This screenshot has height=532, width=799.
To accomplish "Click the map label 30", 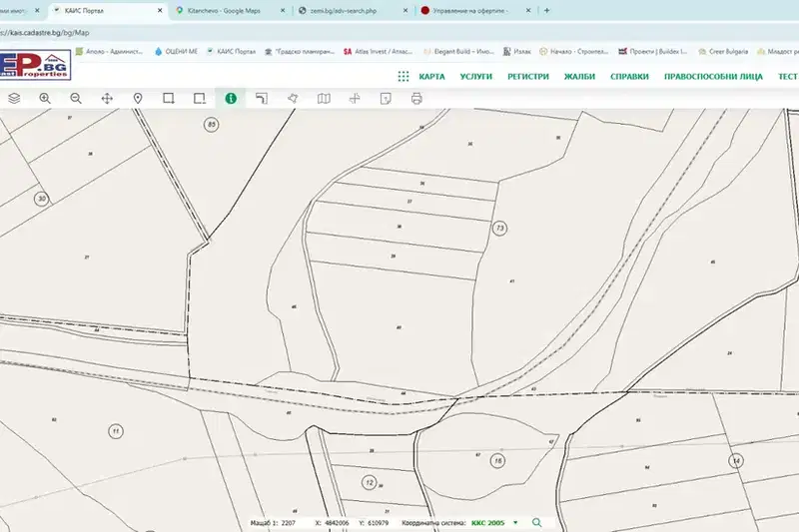I will pos(42,199).
